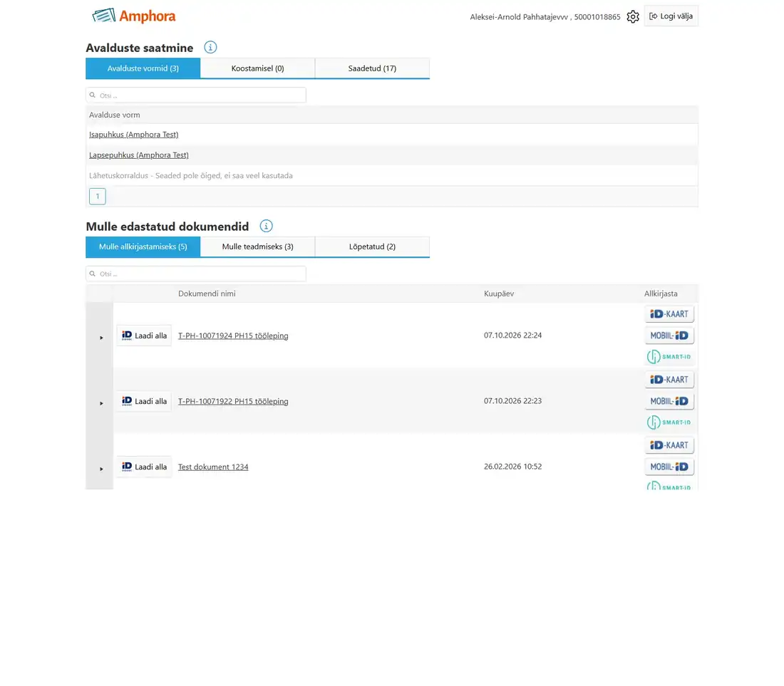
Task: Sign T-PH-10071922 with Mobiil-ID
Action: point(669,401)
